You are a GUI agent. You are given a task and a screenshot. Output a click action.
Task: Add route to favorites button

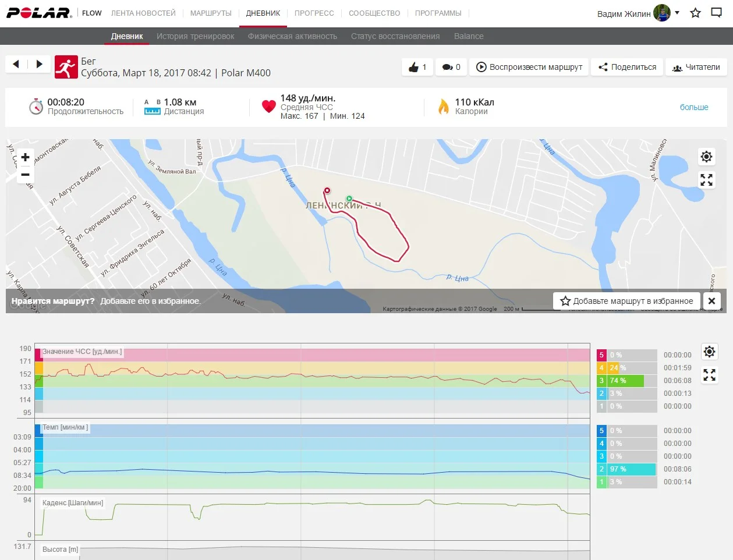626,301
